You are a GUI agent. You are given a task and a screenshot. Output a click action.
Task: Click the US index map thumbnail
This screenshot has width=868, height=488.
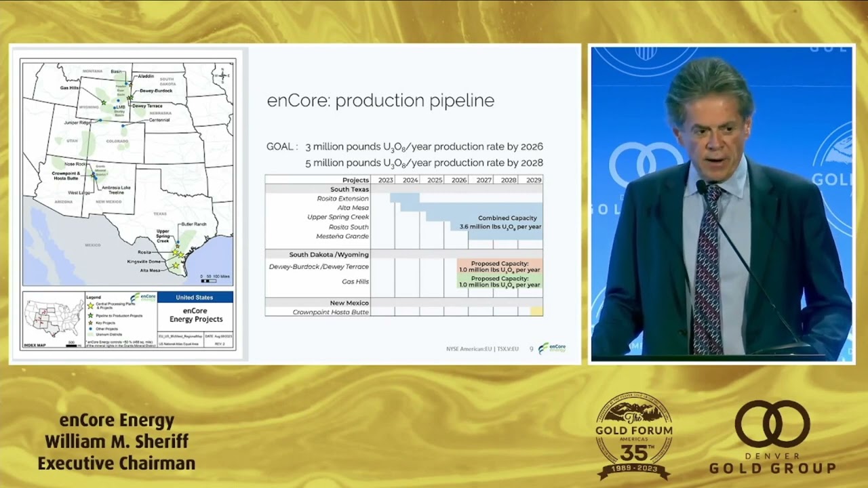pyautogui.click(x=54, y=319)
